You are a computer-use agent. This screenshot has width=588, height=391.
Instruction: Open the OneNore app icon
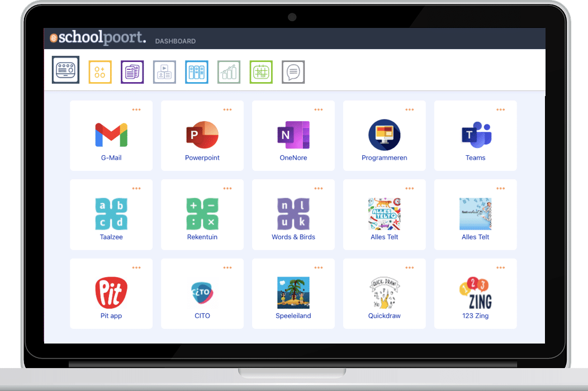[293, 135]
